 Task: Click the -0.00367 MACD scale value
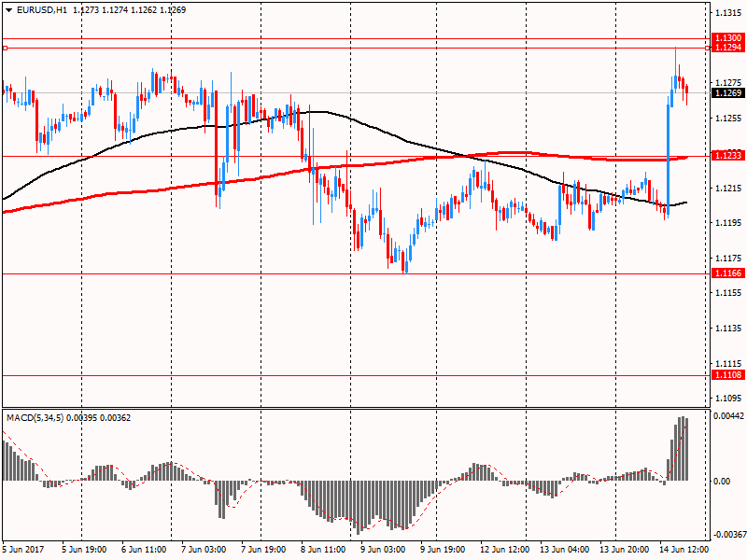728,535
